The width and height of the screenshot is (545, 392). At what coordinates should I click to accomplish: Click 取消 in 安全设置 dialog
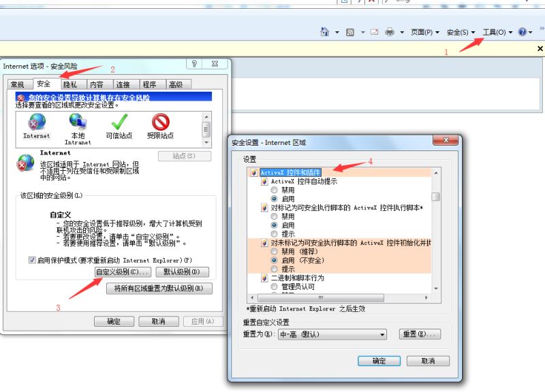click(x=429, y=361)
